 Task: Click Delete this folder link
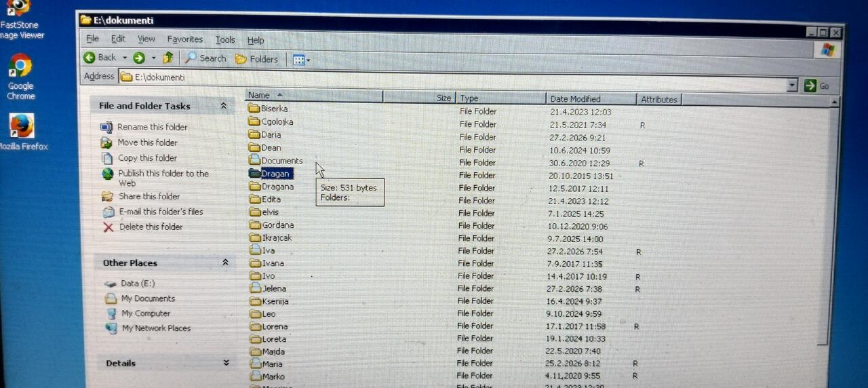point(151,227)
